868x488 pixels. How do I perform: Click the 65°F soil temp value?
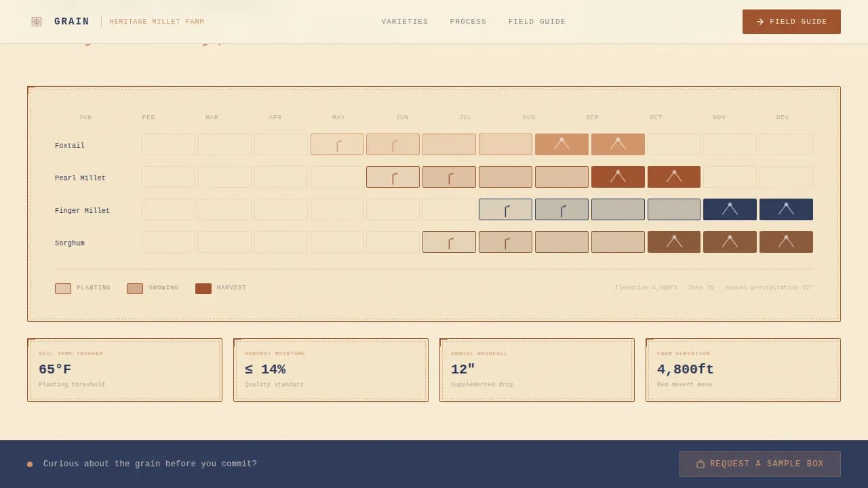tap(55, 369)
